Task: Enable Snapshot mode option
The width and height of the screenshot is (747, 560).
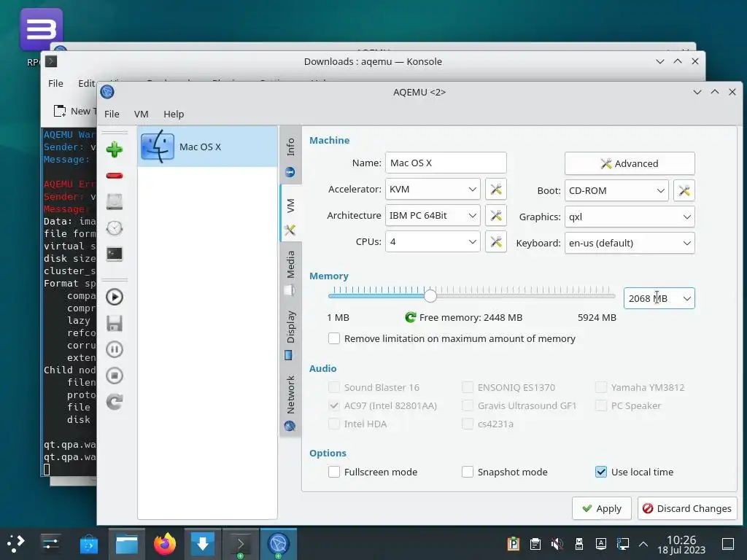Action: point(468,472)
